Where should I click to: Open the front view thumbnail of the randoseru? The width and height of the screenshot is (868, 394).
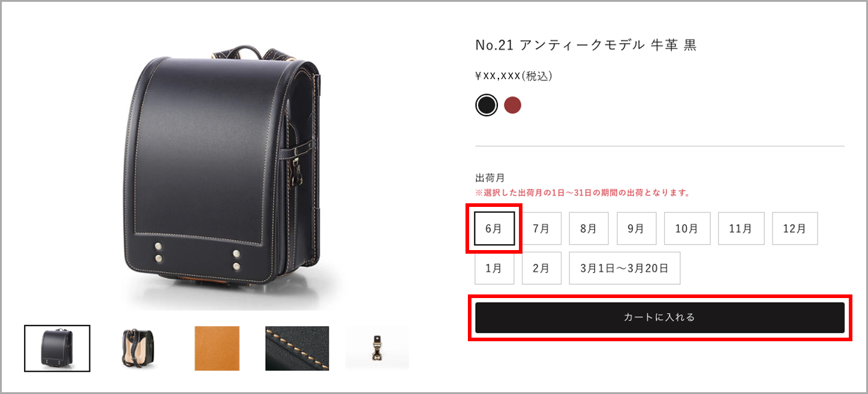57,348
